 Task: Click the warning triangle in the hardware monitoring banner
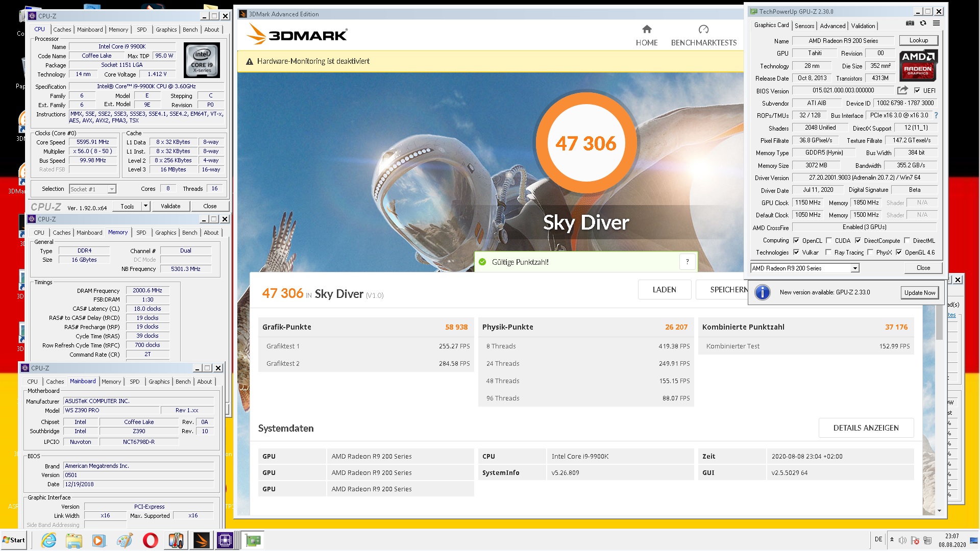pyautogui.click(x=250, y=62)
